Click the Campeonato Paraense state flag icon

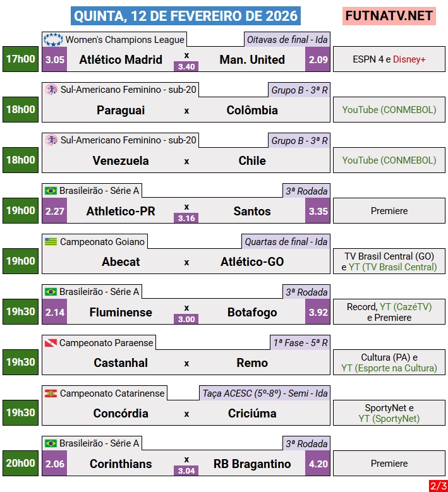click(x=51, y=342)
